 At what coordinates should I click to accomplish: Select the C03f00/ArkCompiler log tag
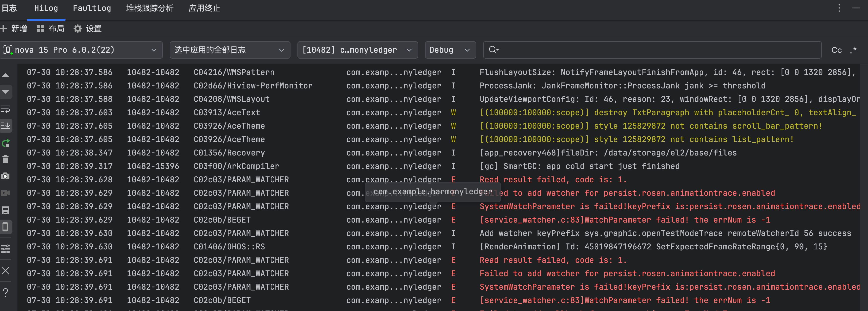tap(237, 166)
